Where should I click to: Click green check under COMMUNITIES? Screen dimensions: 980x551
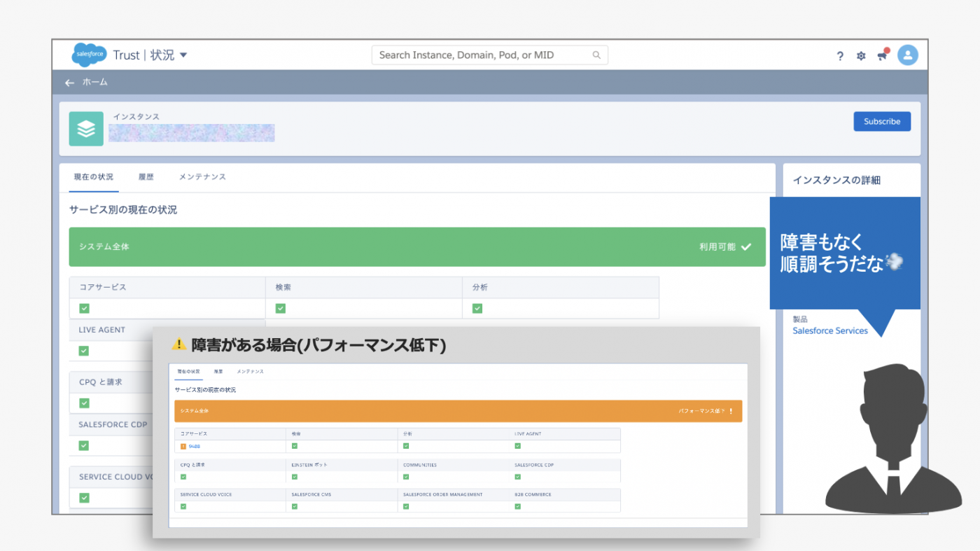(406, 476)
